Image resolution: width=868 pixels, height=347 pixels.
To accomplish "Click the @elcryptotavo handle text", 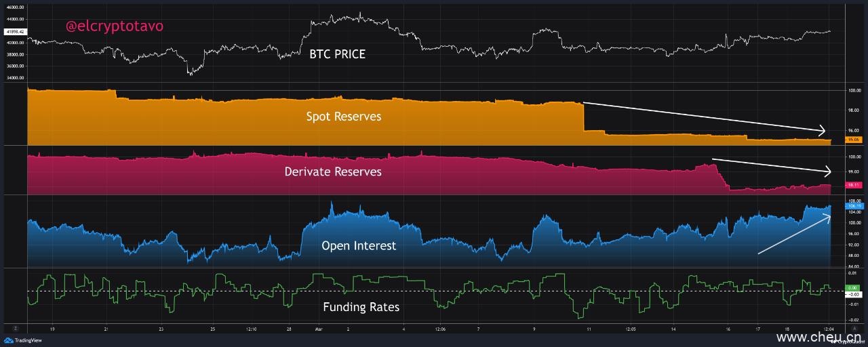I will 114,26.
